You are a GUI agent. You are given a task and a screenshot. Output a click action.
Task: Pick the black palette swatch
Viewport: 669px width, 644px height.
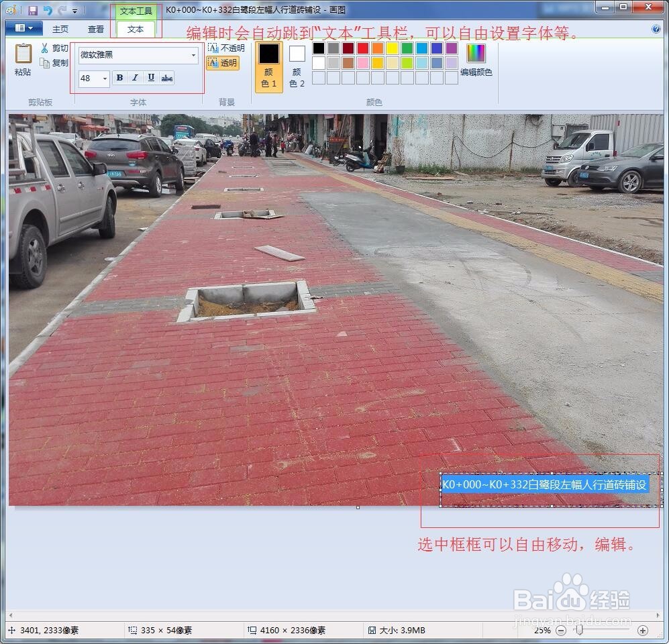(x=318, y=48)
